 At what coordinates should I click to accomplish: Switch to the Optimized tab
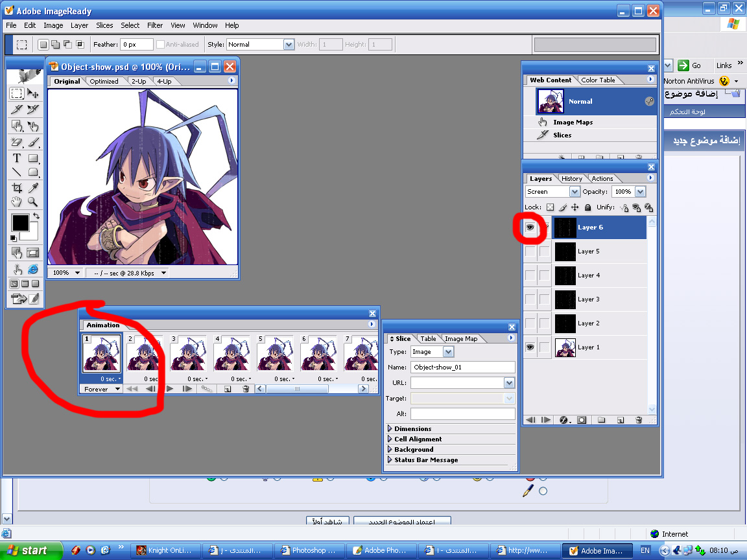104,82
